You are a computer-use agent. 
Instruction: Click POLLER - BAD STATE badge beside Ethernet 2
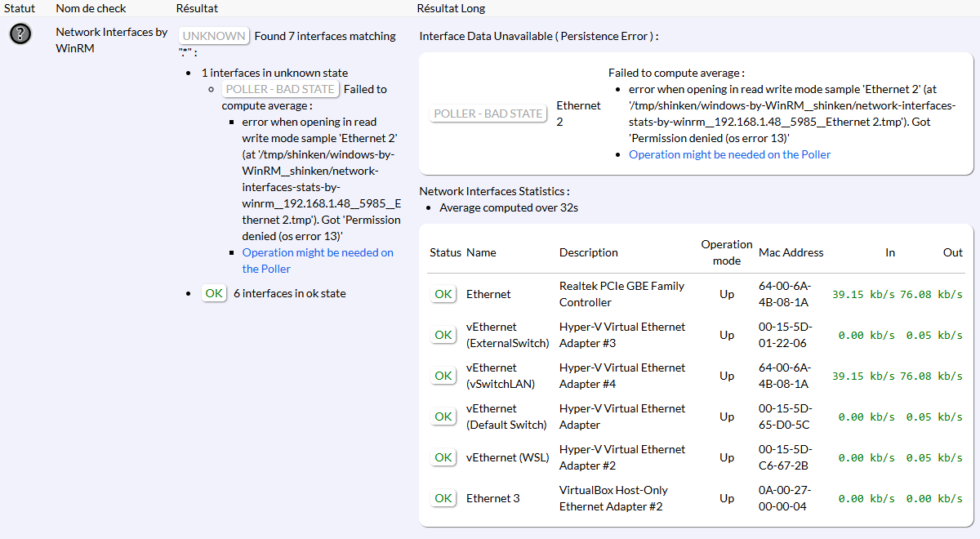click(x=488, y=114)
